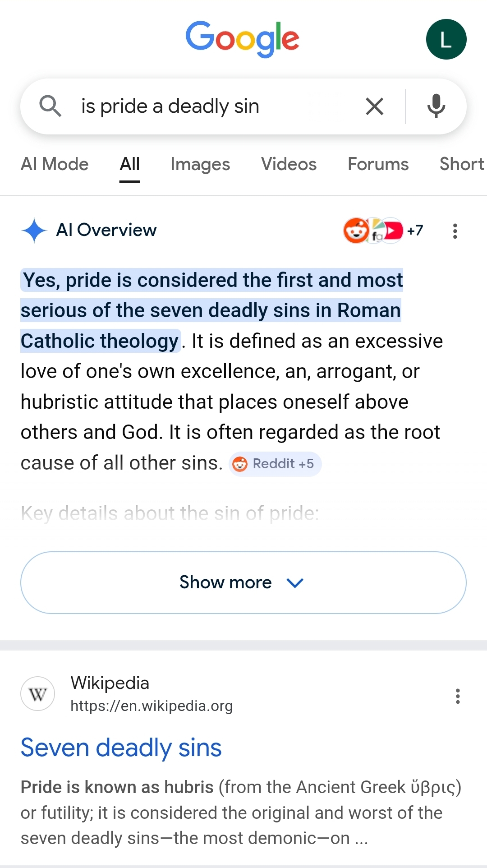Open Wikipedia result three-dot menu

click(x=458, y=696)
